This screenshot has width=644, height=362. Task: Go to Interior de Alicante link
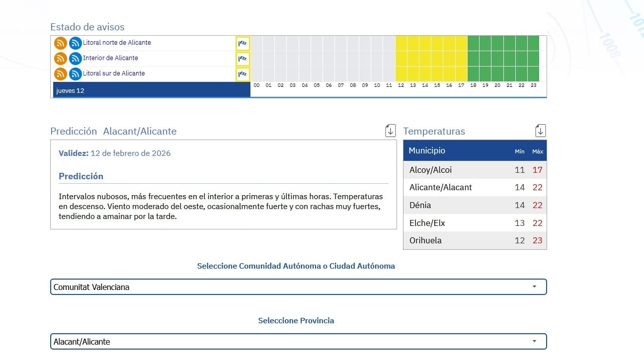[110, 58]
